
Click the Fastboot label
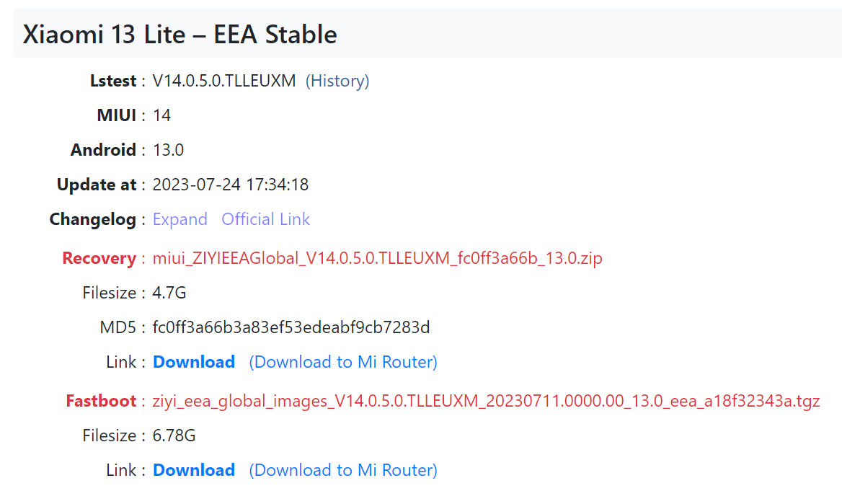pos(101,402)
